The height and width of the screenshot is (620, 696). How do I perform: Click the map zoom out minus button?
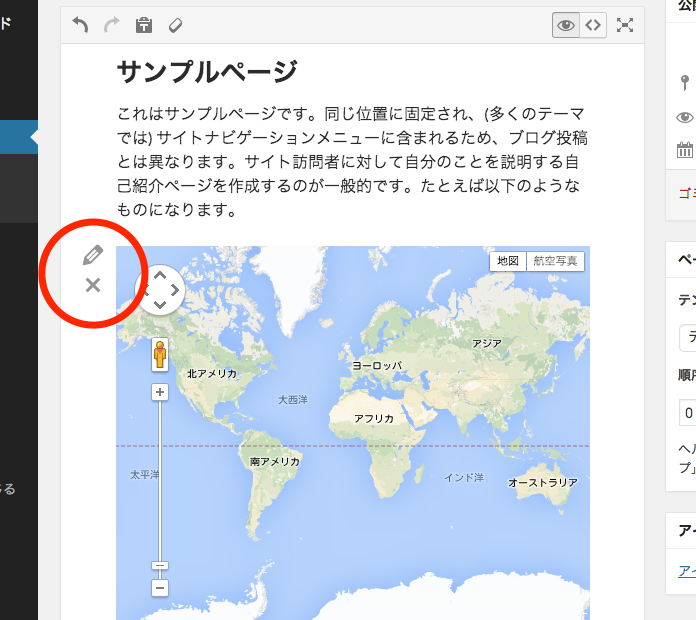click(160, 588)
